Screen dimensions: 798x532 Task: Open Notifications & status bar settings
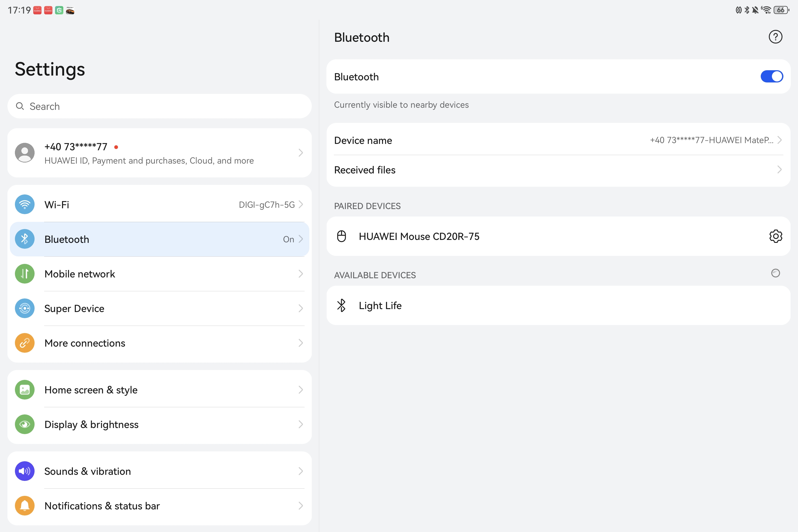[x=159, y=506]
